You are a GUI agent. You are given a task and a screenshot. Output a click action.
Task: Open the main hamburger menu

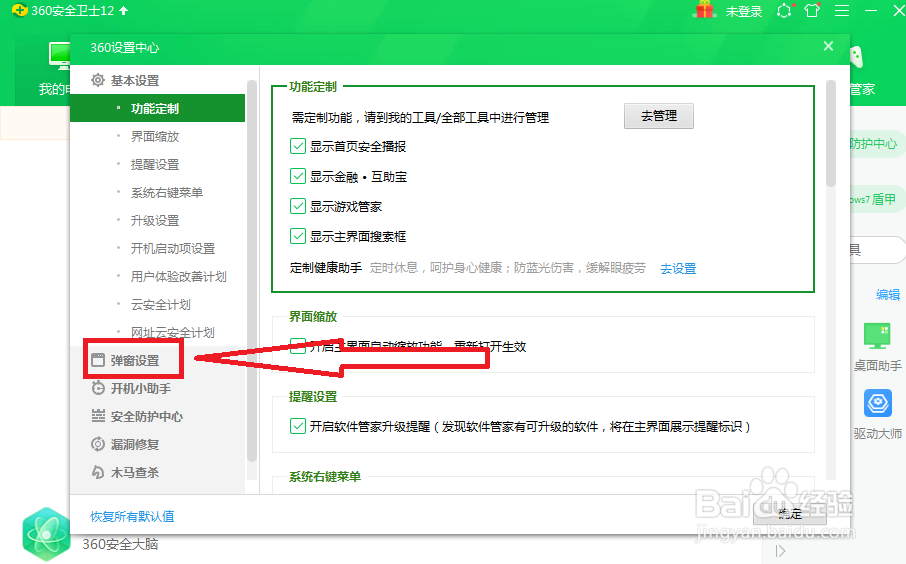click(842, 10)
